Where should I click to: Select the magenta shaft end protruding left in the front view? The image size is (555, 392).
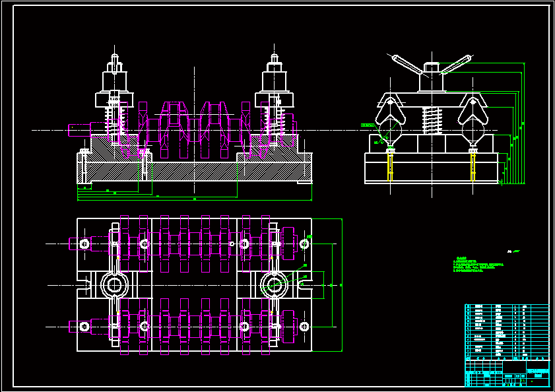79,130
